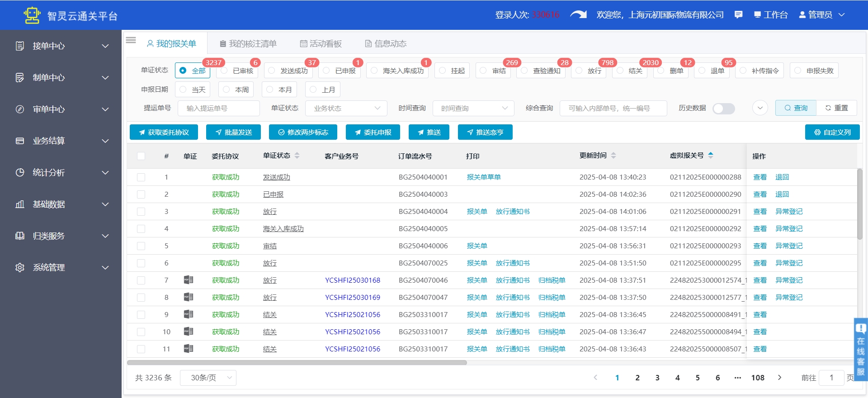This screenshot has width=868, height=398.
Task: Select the 已审核 status radio button
Action: point(224,71)
